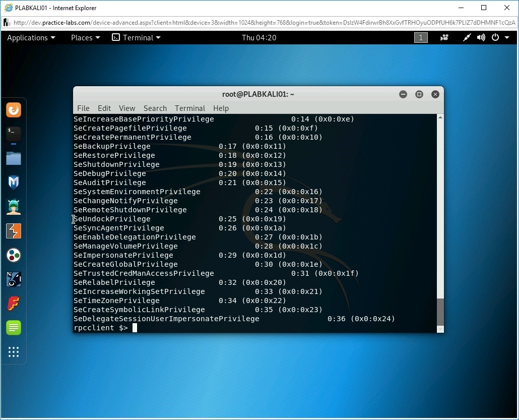This screenshot has height=420, width=519.
Task: Launch Burp Suite from the dock
Action: point(14,231)
